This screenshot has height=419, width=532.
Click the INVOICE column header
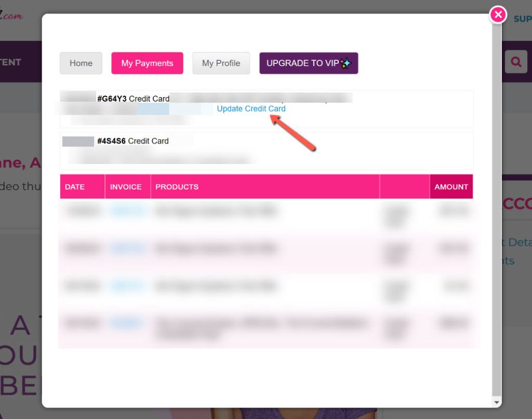pos(126,187)
